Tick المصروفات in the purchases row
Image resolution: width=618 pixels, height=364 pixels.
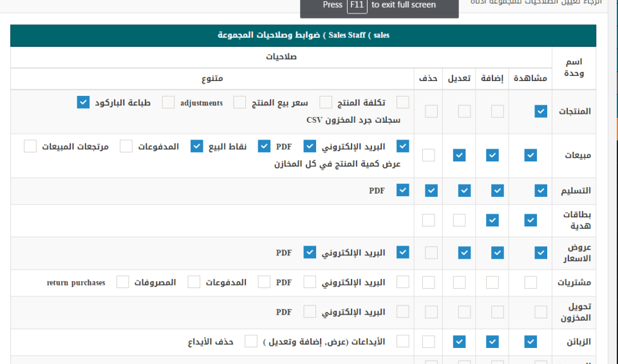coord(194,282)
